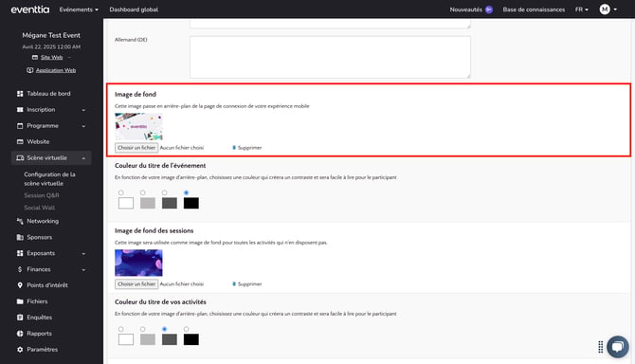Click the purple sessions background thumbnail
Screen dimensions: 635x364
pos(138,263)
